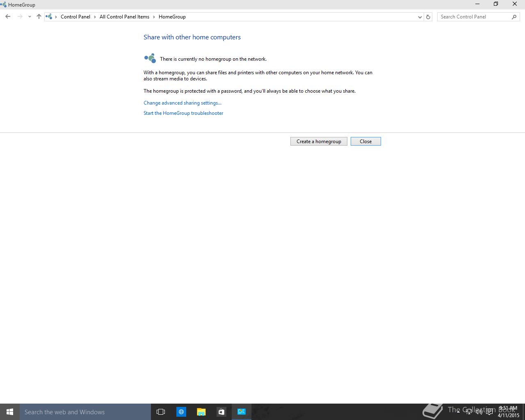Restore down the HomeGroup window
The height and width of the screenshot is (420, 525).
(496, 4)
